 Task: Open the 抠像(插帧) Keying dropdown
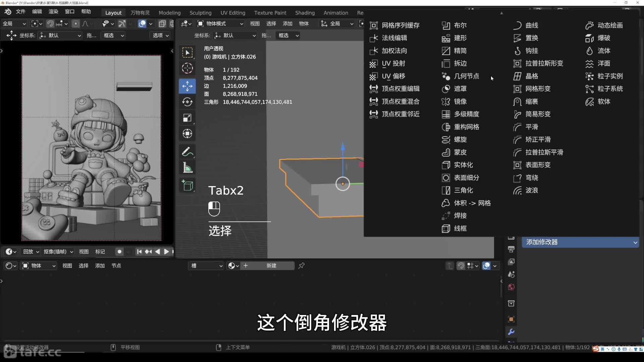click(58, 252)
